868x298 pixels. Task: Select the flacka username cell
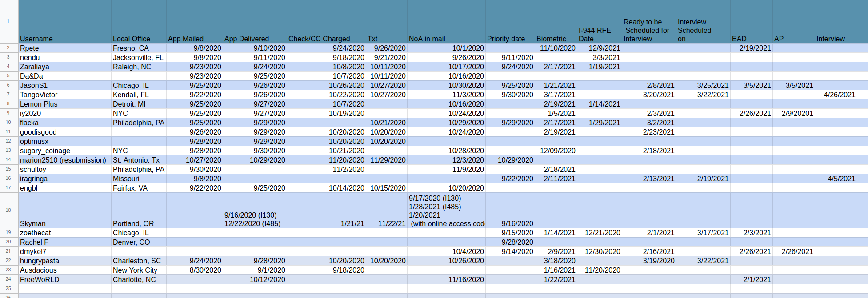coord(65,123)
